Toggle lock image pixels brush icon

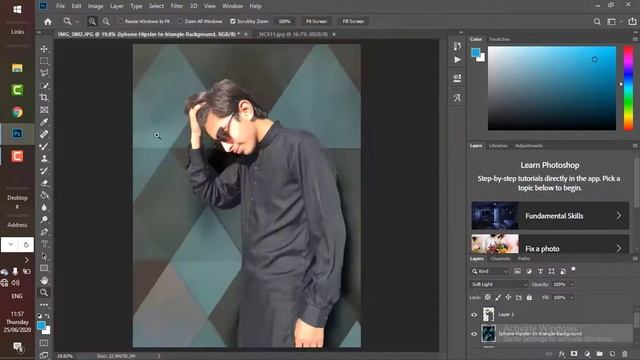(x=498, y=298)
